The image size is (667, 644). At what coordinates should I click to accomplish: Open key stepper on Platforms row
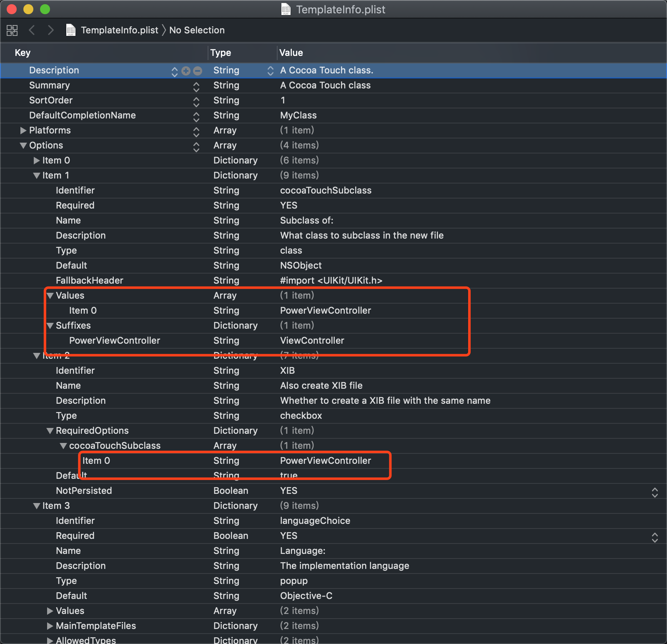click(196, 131)
